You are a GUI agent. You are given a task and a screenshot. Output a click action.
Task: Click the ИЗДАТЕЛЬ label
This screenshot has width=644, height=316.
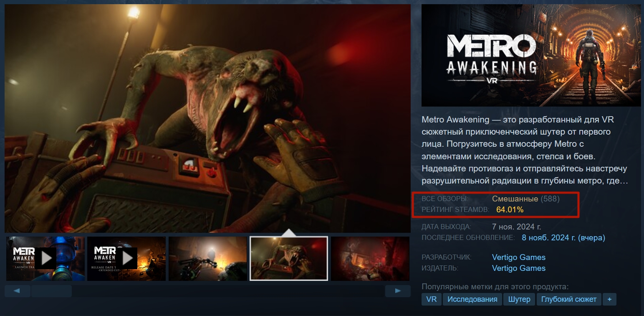tap(440, 268)
